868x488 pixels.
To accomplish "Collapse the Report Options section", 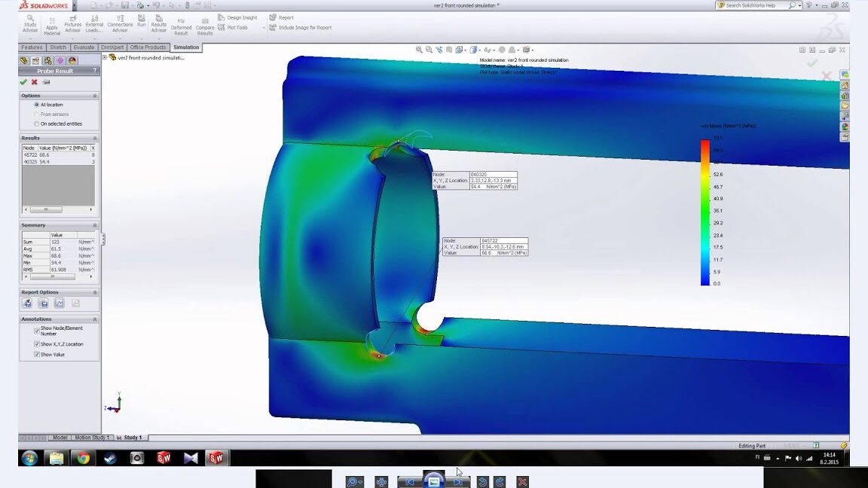I will [x=95, y=292].
